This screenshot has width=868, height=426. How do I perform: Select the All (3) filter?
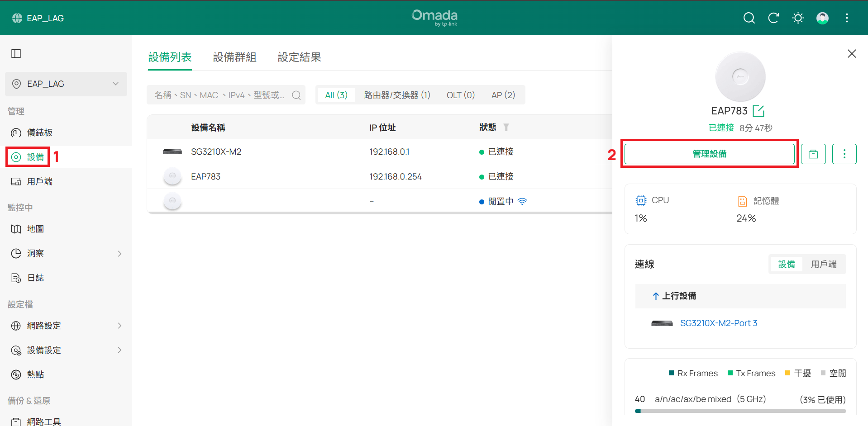click(336, 95)
